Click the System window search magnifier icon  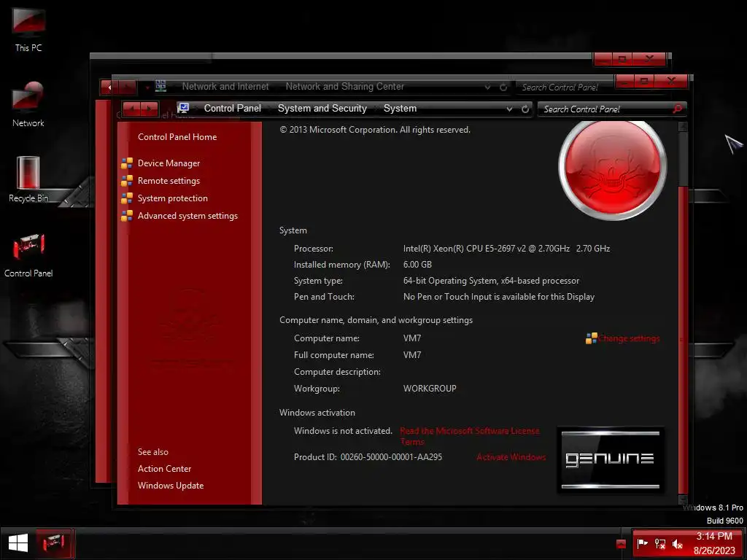click(678, 109)
